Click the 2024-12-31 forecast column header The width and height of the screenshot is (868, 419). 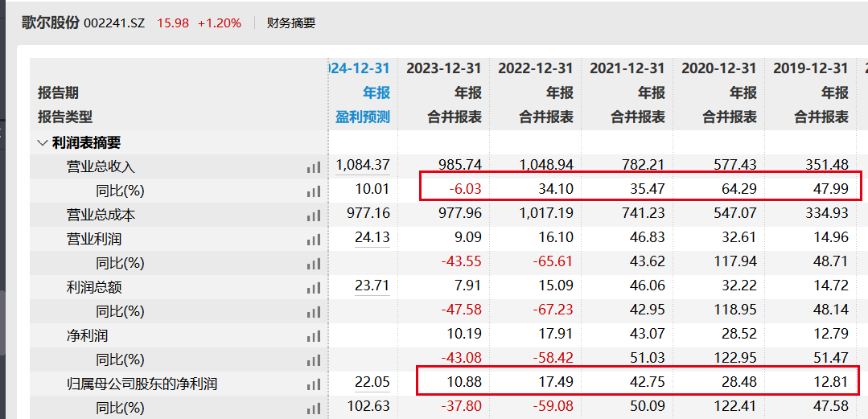tap(360, 68)
